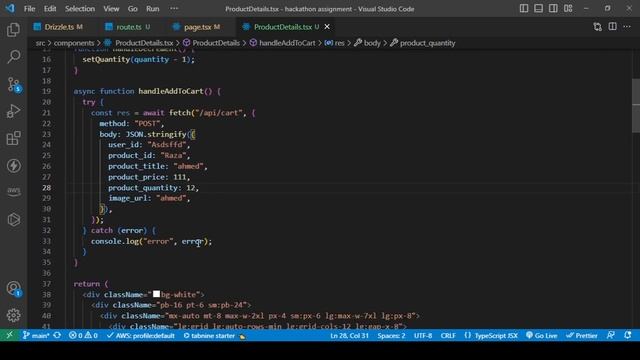Click the "/api/cart" string in code

coord(220,113)
